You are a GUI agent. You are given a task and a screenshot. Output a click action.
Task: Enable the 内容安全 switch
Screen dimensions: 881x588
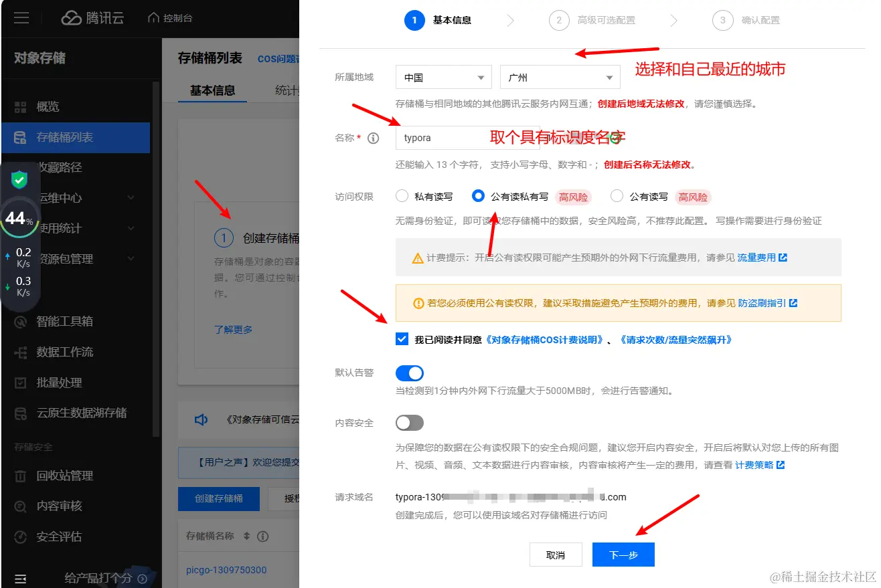point(410,423)
